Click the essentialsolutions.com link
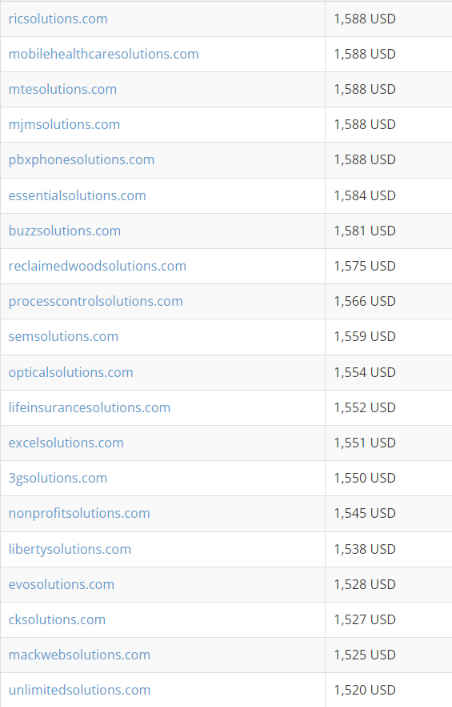 click(x=77, y=196)
